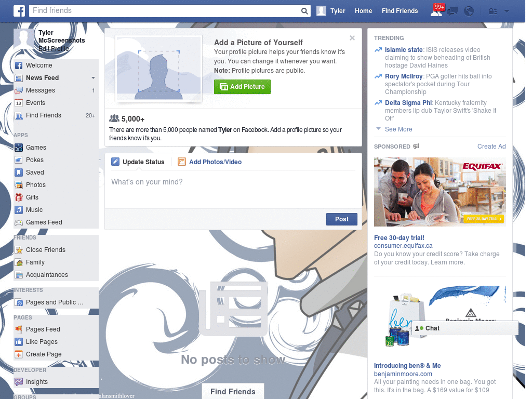Click the Find Friends sidebar icon
This screenshot has height=399, width=532.
pos(19,116)
